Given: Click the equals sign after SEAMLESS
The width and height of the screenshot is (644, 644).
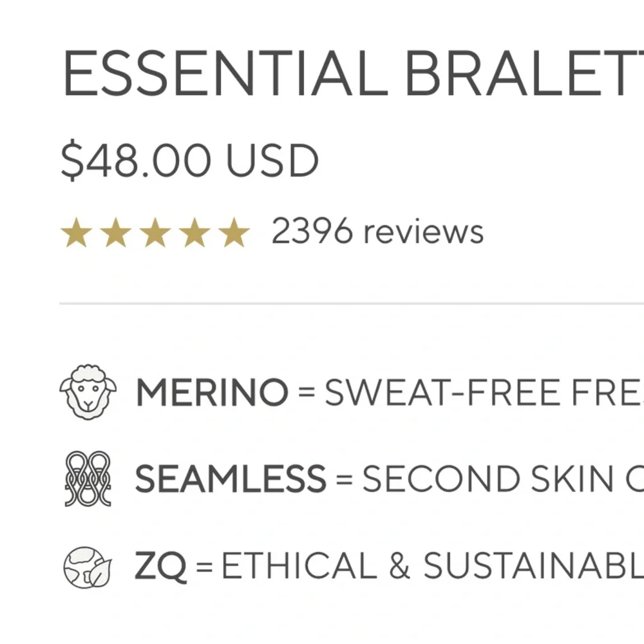Looking at the screenshot, I should point(344,478).
